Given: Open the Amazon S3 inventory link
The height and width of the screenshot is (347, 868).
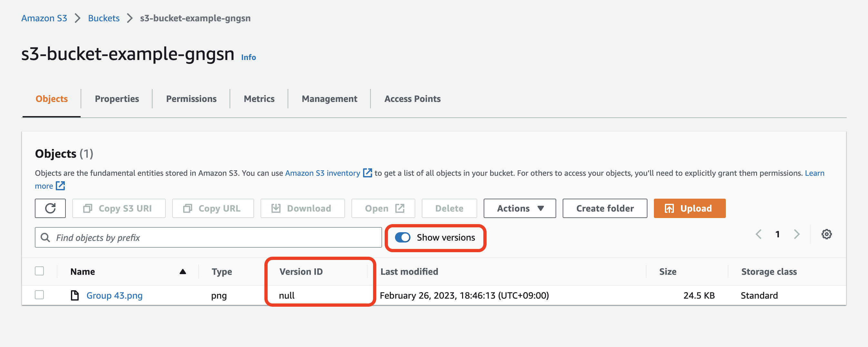Looking at the screenshot, I should [x=322, y=173].
